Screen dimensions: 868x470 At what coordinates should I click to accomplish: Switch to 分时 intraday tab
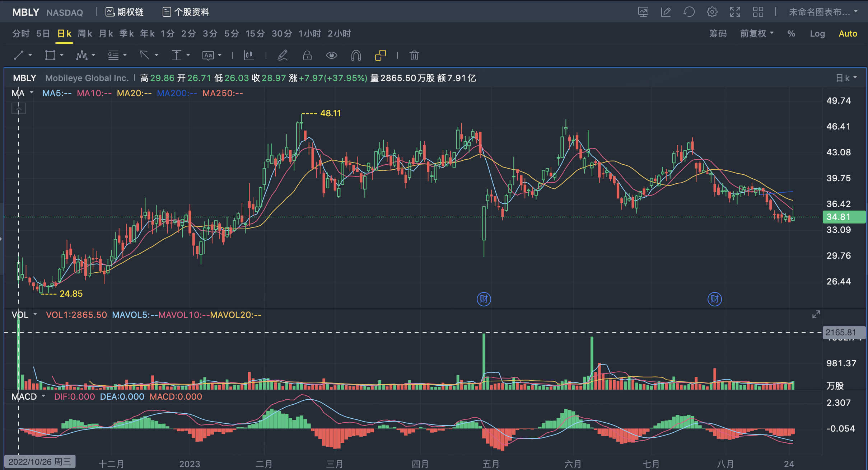click(21, 34)
